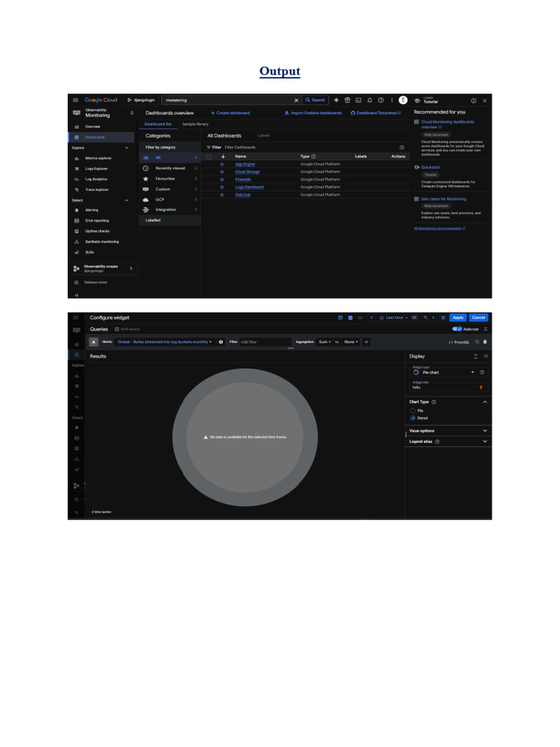Tick the select-all checkbox in the dashboards table
560x747 pixels.
[209, 156]
